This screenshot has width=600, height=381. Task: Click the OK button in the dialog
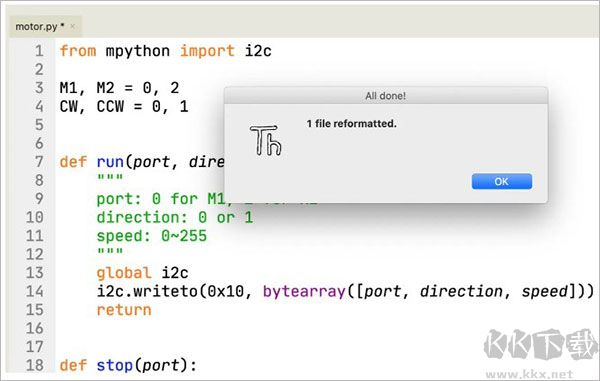pos(502,181)
